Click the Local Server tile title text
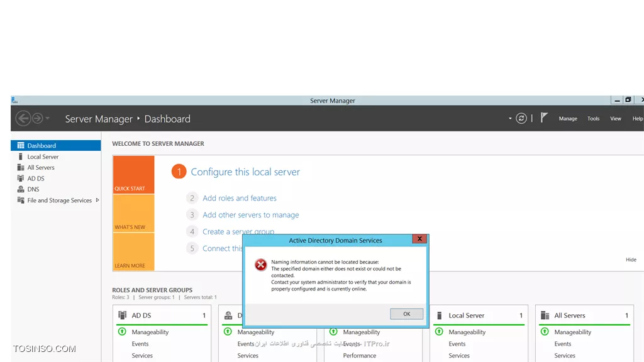The height and width of the screenshot is (362, 644). click(x=466, y=315)
